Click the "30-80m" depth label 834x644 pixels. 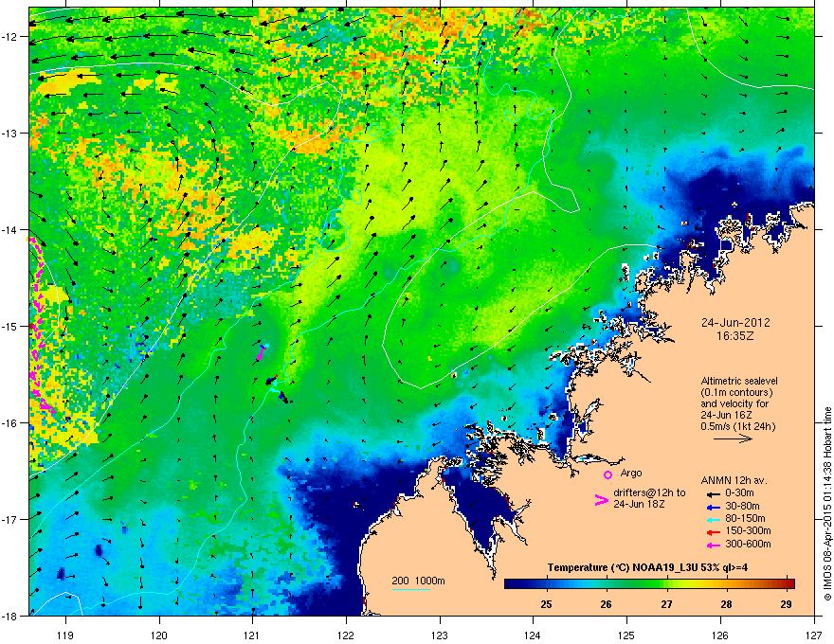pyautogui.click(x=742, y=507)
